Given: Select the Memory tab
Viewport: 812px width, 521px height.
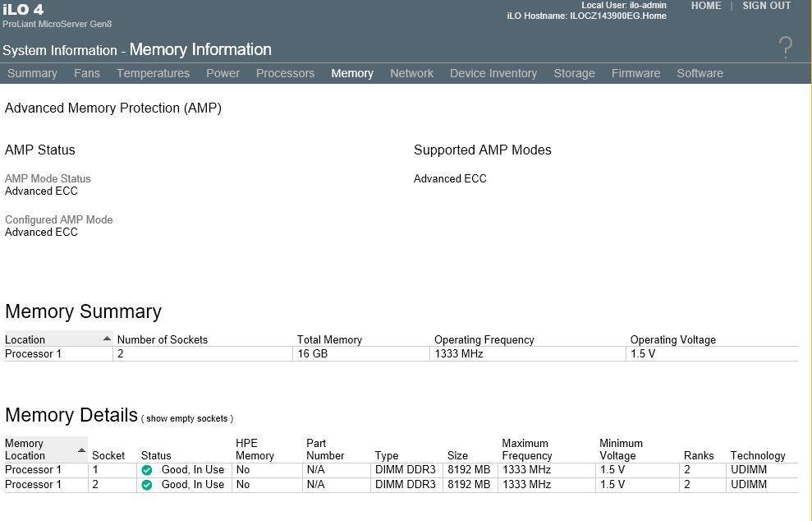Looking at the screenshot, I should pyautogui.click(x=352, y=73).
